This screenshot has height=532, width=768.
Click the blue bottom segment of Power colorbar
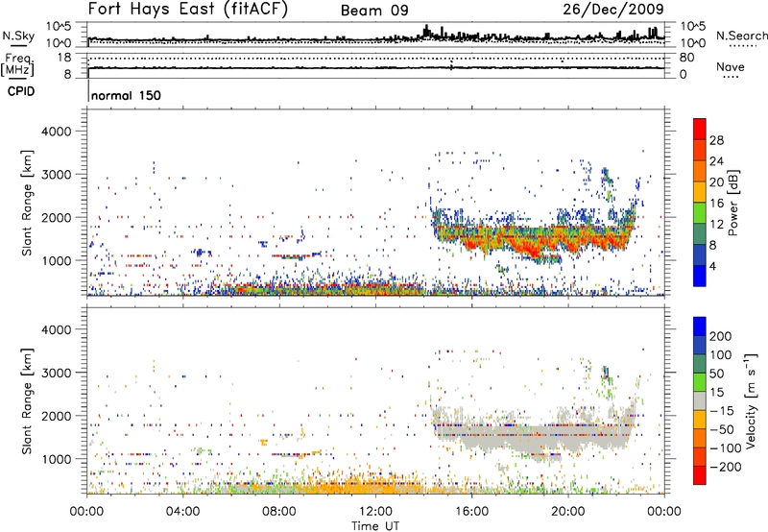700,276
